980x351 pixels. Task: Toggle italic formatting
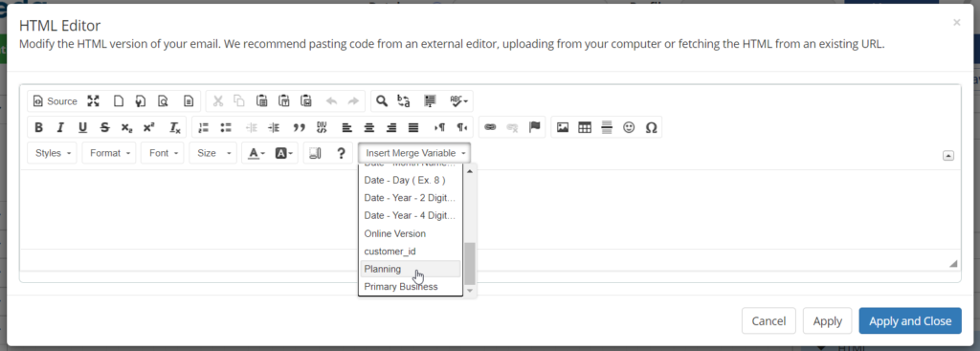[x=60, y=127]
